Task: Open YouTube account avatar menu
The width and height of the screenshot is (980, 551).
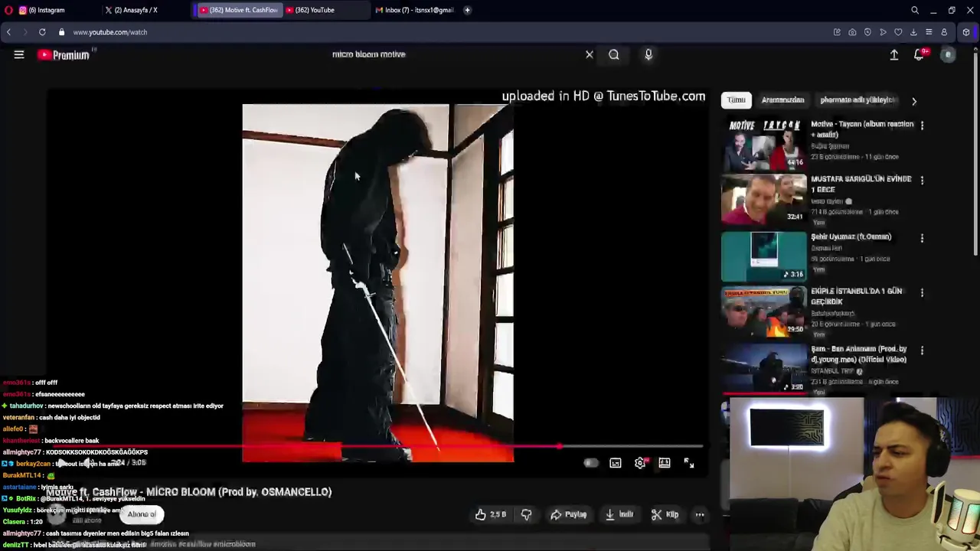Action: pos(948,54)
